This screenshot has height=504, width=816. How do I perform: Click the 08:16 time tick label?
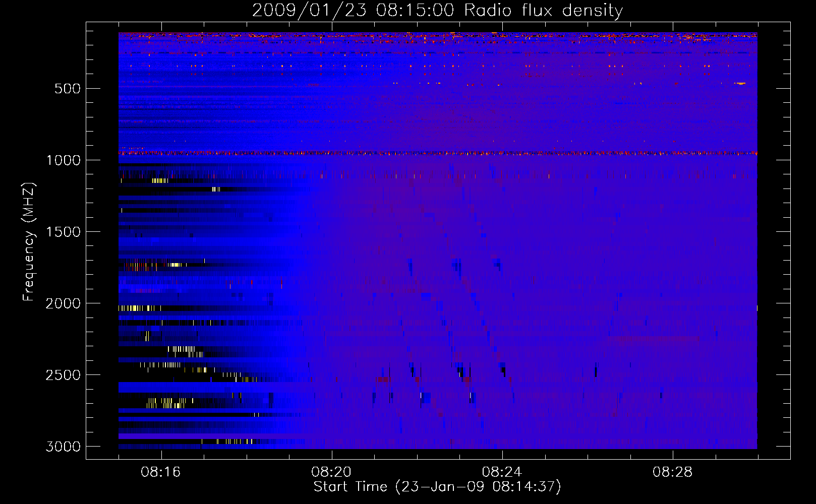pyautogui.click(x=161, y=472)
